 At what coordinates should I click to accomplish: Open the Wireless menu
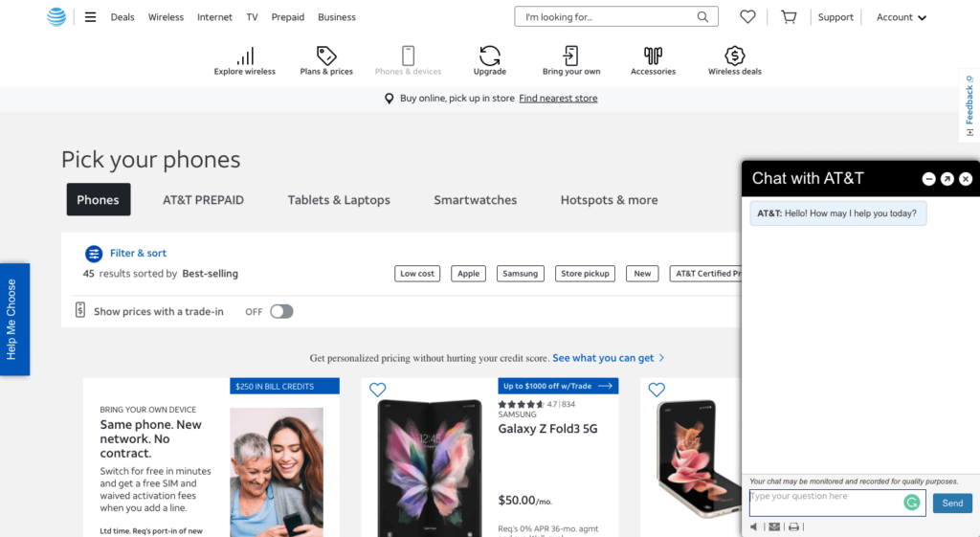(166, 17)
